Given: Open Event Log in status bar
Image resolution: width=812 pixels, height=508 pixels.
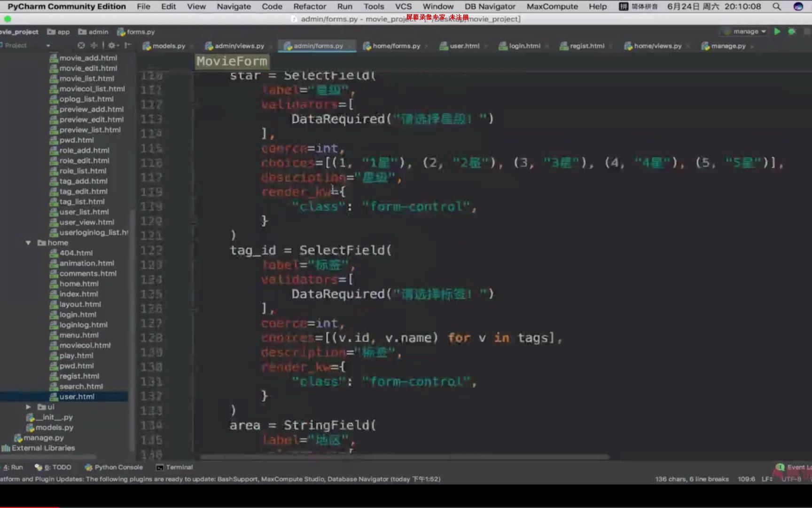Looking at the screenshot, I should point(794,467).
